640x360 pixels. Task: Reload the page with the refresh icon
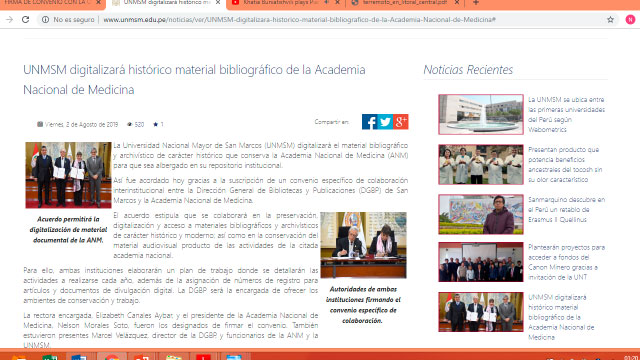pyautogui.click(x=25, y=20)
